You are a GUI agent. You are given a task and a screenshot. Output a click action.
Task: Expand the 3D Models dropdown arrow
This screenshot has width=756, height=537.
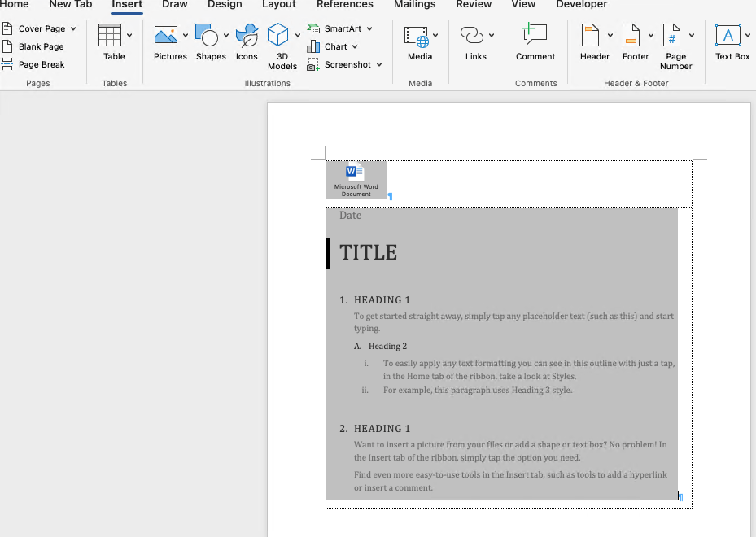[298, 35]
